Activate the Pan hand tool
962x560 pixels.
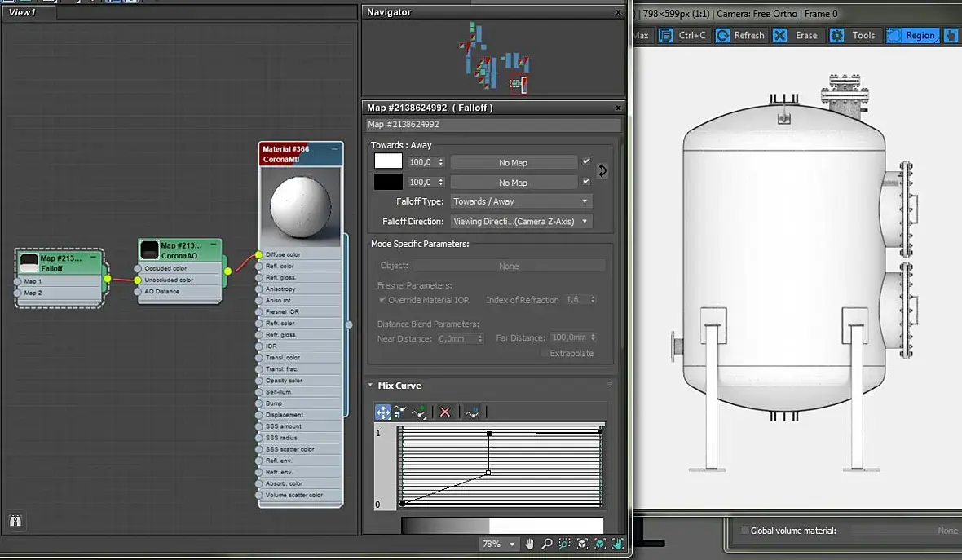click(x=530, y=544)
